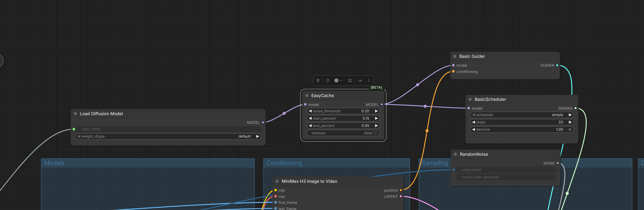Click the steps value 20
644x210 pixels.
561,122
